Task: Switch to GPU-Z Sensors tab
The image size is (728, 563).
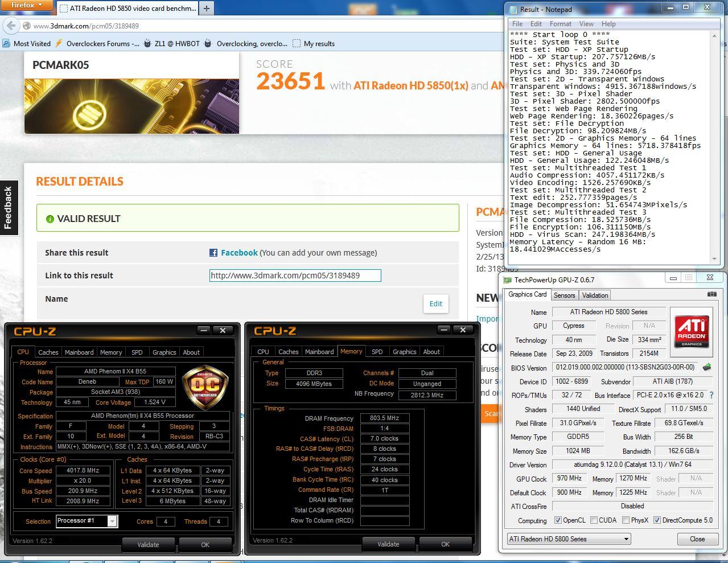Action: tap(564, 295)
